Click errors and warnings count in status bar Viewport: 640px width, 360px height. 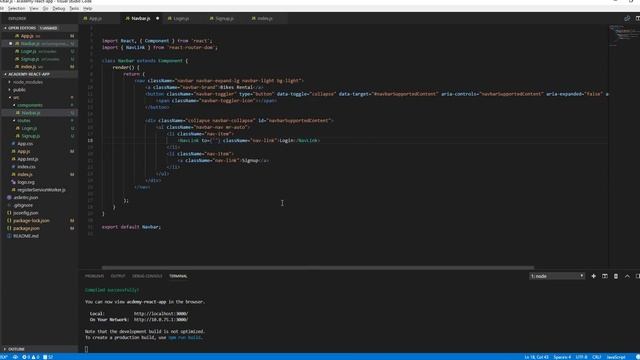[x=31, y=357]
